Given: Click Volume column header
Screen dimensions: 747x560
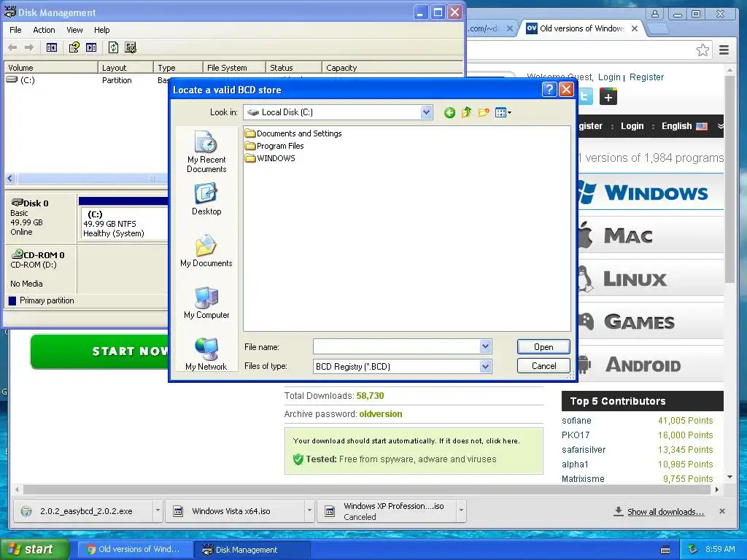Looking at the screenshot, I should (x=50, y=68).
